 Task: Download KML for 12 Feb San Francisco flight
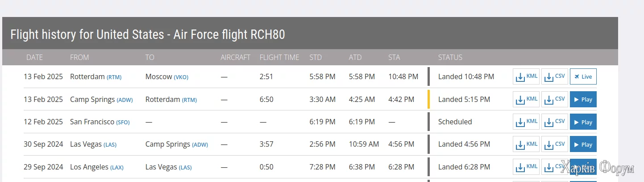[x=526, y=122]
